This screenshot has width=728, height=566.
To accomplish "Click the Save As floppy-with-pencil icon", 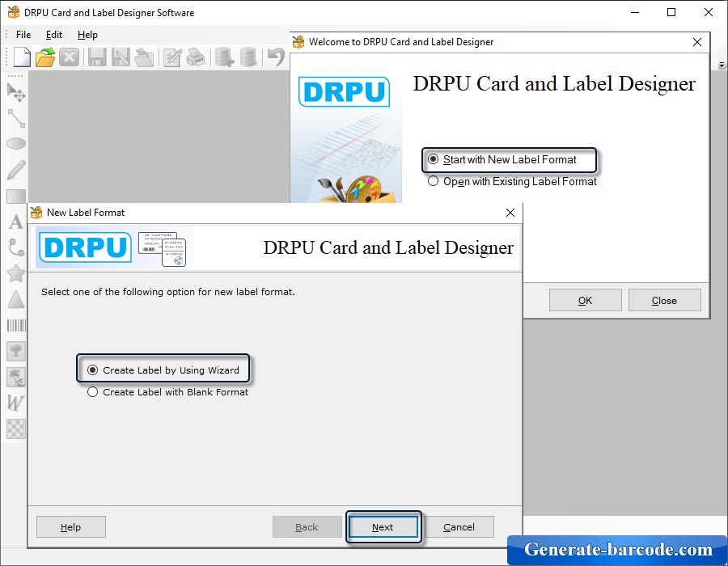I will (121, 57).
